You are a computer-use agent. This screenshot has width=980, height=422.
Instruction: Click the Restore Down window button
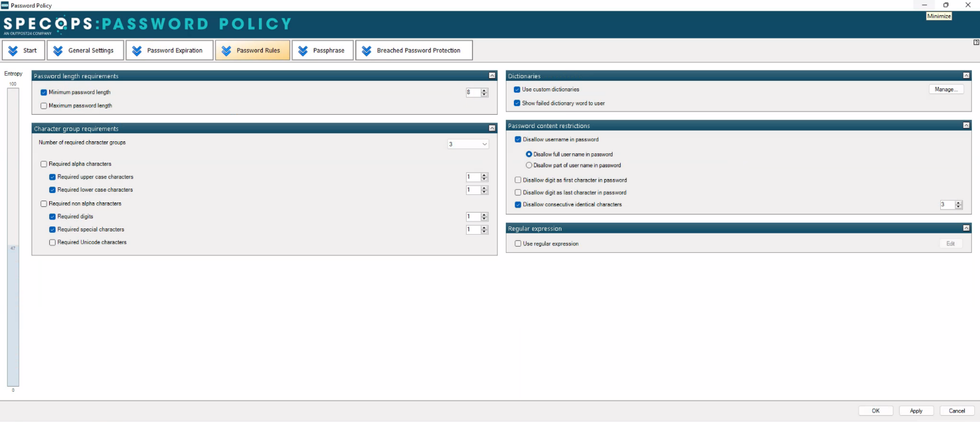coord(946,5)
